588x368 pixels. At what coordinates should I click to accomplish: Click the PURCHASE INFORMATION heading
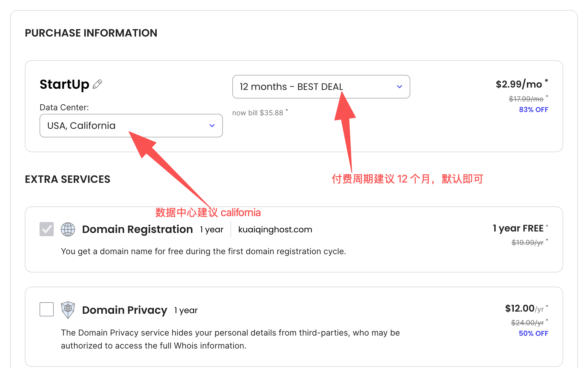[x=91, y=33]
